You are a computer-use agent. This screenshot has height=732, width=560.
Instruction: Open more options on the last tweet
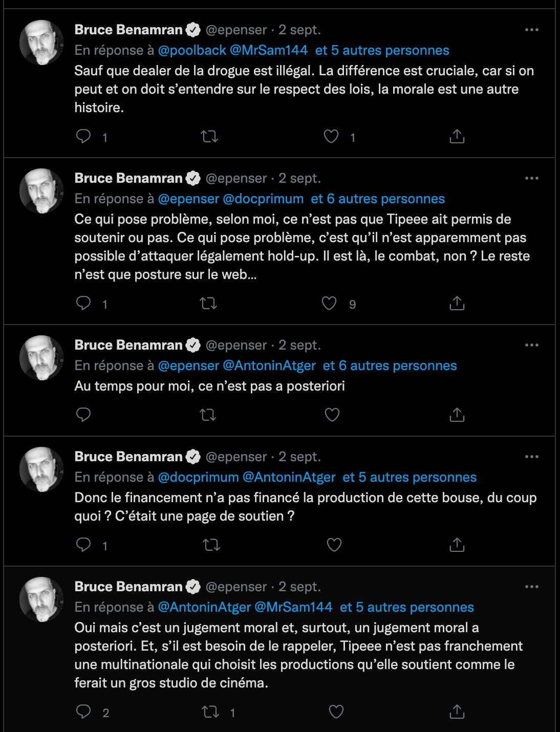pos(532,587)
